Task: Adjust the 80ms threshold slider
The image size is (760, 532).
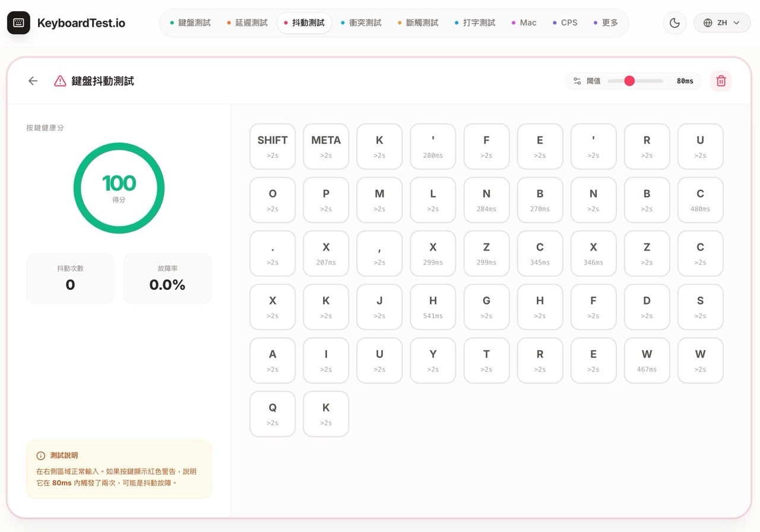Action: click(630, 81)
